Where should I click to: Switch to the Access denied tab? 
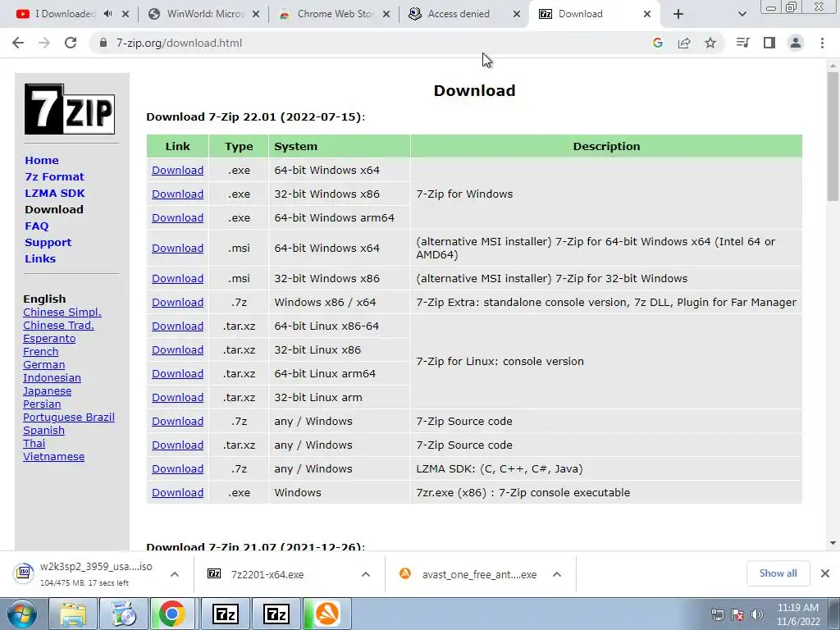pyautogui.click(x=458, y=14)
